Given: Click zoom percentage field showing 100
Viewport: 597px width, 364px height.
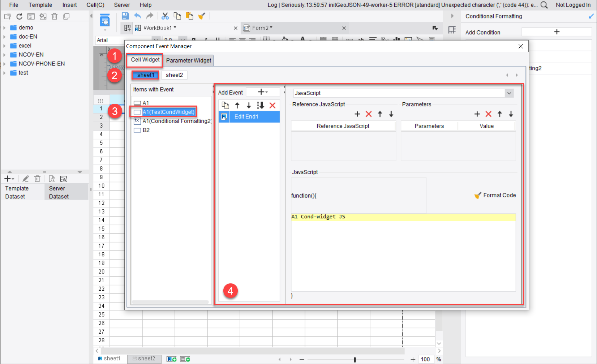Looking at the screenshot, I should (x=425, y=359).
